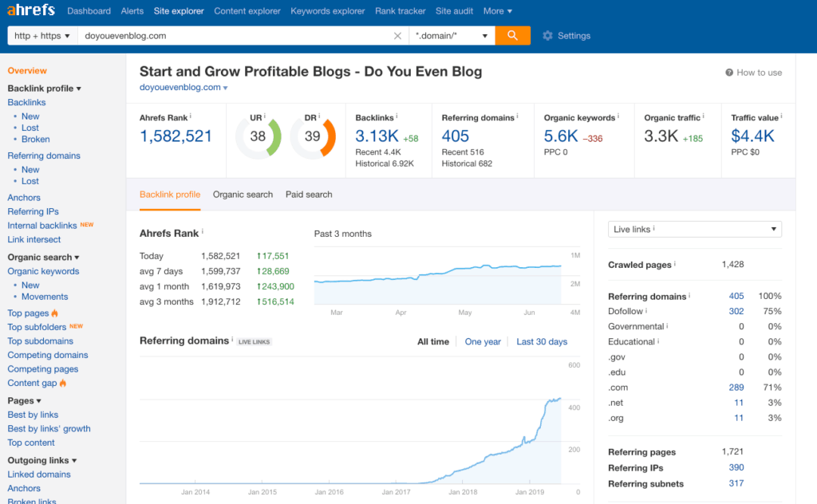The width and height of the screenshot is (817, 504).
Task: Select the All time chart range
Action: [x=433, y=341]
